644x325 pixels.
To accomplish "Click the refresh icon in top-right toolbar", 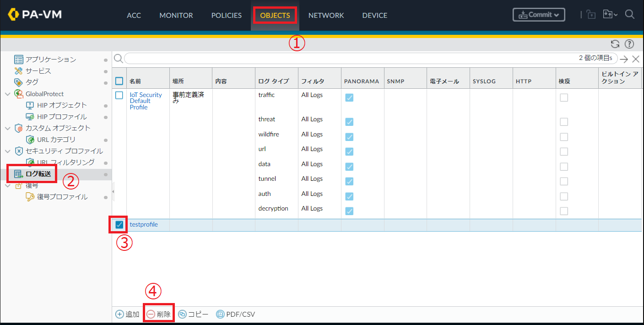I will click(x=615, y=44).
